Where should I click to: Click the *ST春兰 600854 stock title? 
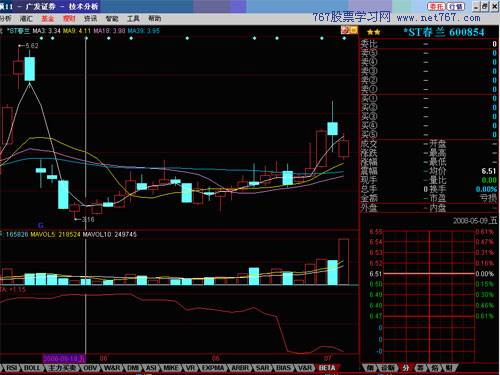point(444,32)
